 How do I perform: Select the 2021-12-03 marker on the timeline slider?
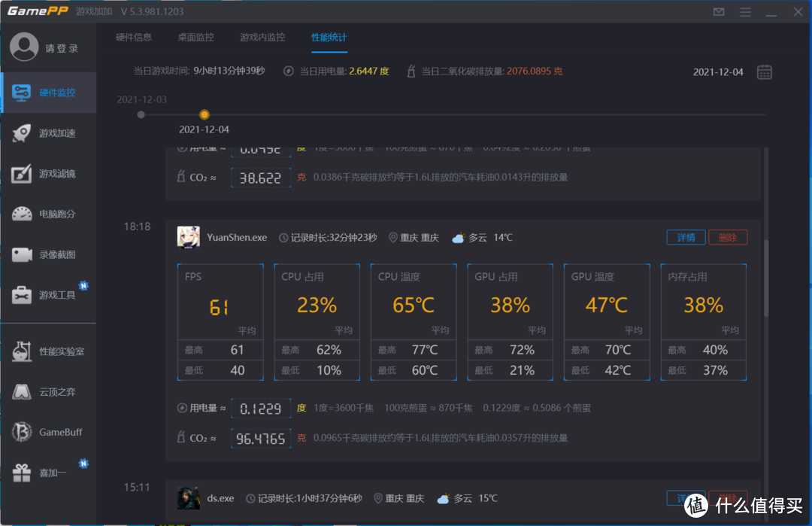(x=141, y=114)
